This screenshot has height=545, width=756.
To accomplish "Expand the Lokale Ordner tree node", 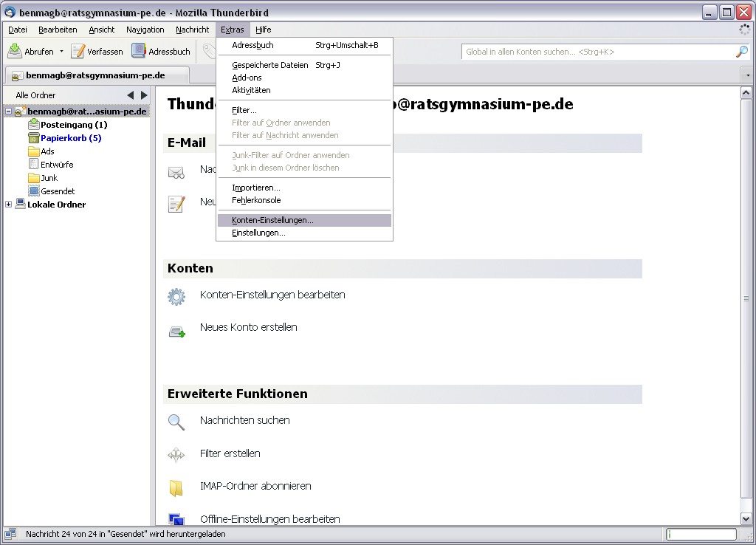I will click(9, 205).
